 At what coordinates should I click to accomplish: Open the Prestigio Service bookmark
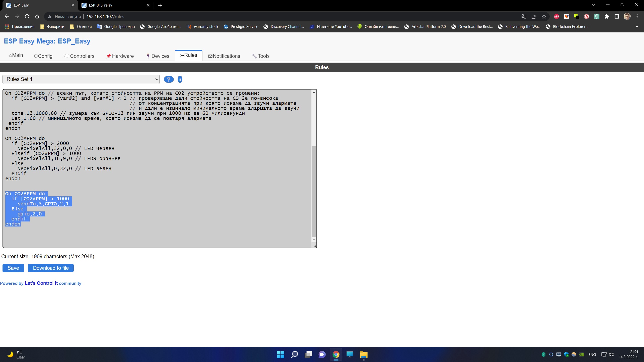coord(241,27)
